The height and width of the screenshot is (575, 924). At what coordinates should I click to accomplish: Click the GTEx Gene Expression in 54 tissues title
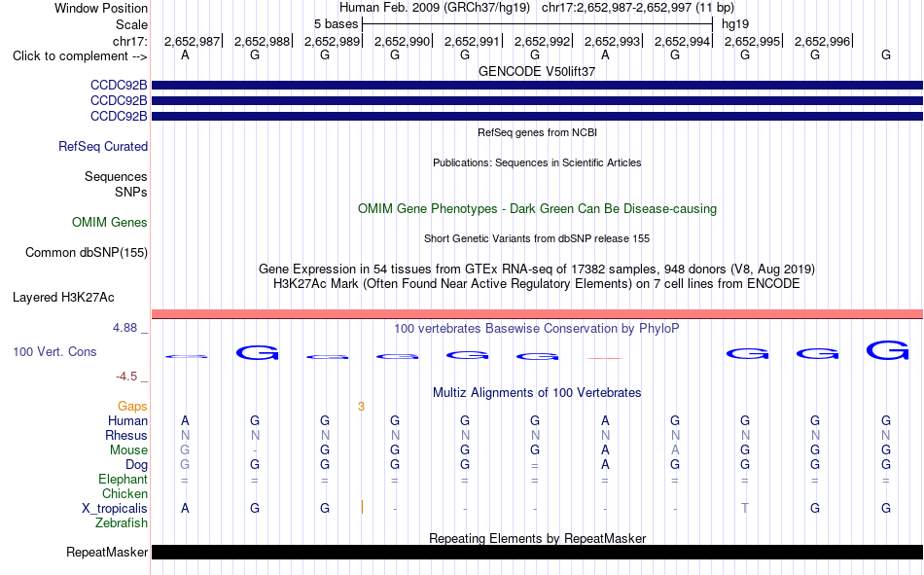coord(537,269)
